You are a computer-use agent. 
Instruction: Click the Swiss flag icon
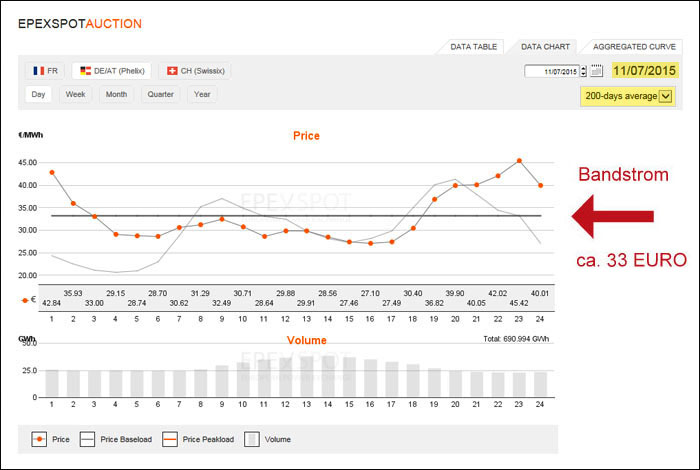pos(172,71)
